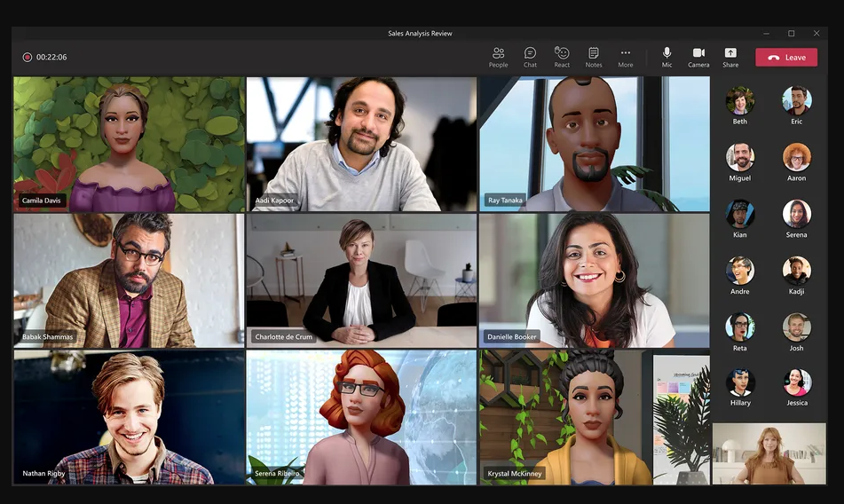The width and height of the screenshot is (844, 504).
Task: Click Aadi Kapoor's video tile
Action: [361, 143]
